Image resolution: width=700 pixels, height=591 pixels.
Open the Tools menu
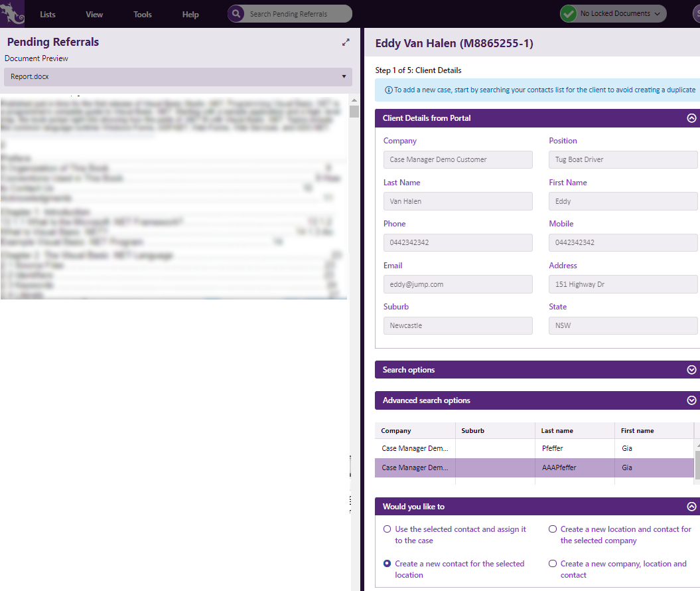[143, 15]
